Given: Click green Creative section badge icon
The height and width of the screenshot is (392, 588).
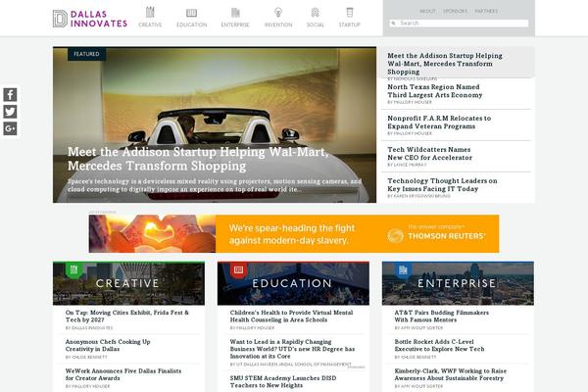Looking at the screenshot, I should coord(73,269).
